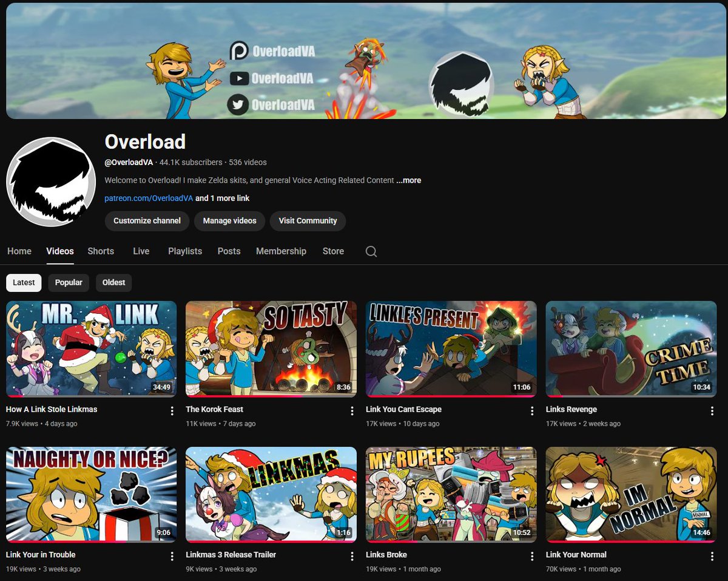This screenshot has width=728, height=581.
Task: Sort videos by Popular
Action: [x=69, y=282]
